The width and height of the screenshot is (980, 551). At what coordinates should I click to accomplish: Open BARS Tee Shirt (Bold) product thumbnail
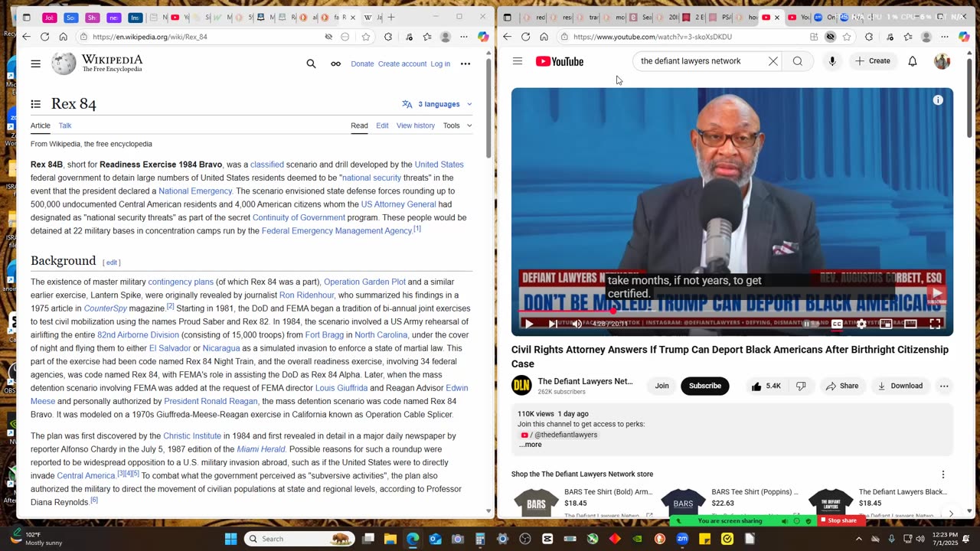pyautogui.click(x=536, y=503)
